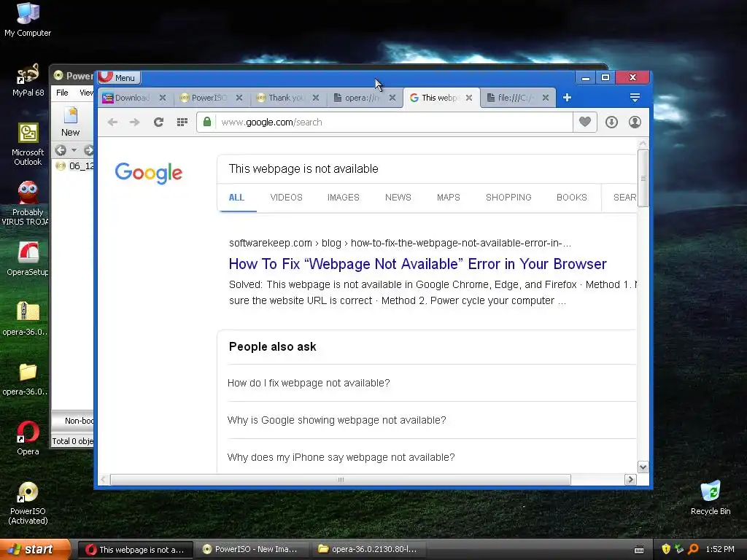The height and width of the screenshot is (560, 747).
Task: Go back to previous page
Action: pos(112,122)
